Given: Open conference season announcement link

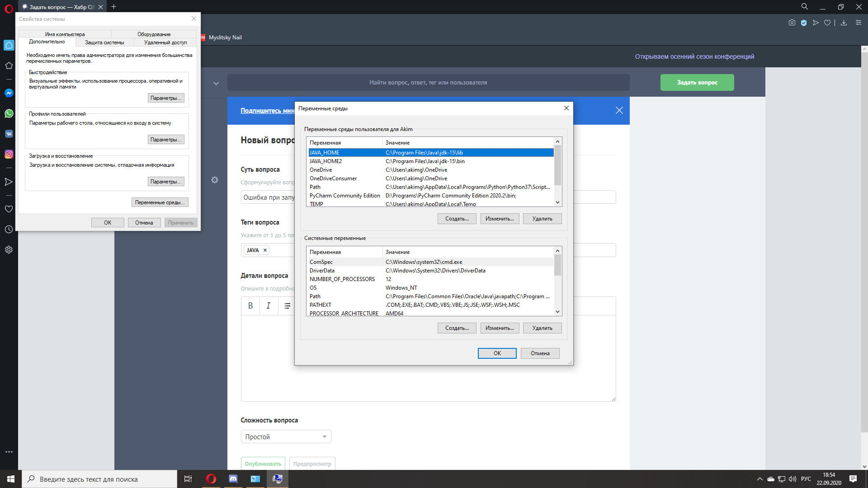Looking at the screenshot, I should (694, 56).
